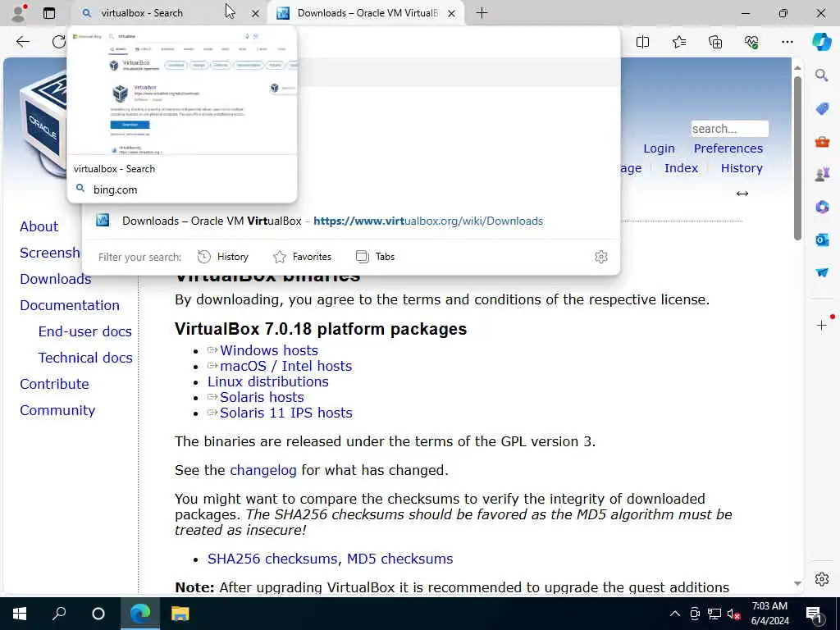Filter suggestions by History
Viewport: 840px width, 630px height.
223,257
